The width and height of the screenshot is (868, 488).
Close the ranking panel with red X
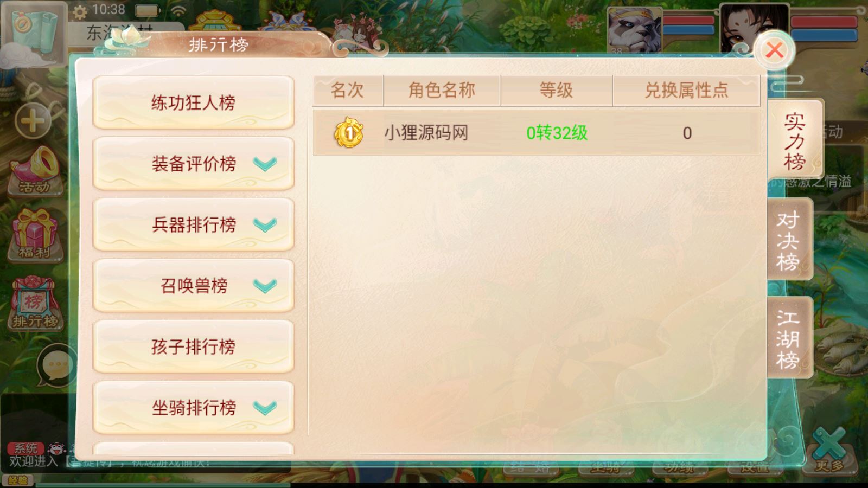point(774,50)
